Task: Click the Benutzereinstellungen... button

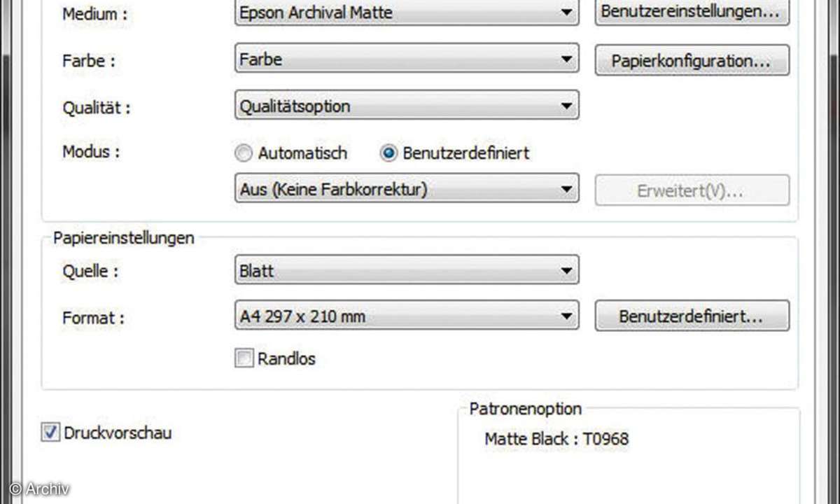Action: pyautogui.click(x=692, y=13)
